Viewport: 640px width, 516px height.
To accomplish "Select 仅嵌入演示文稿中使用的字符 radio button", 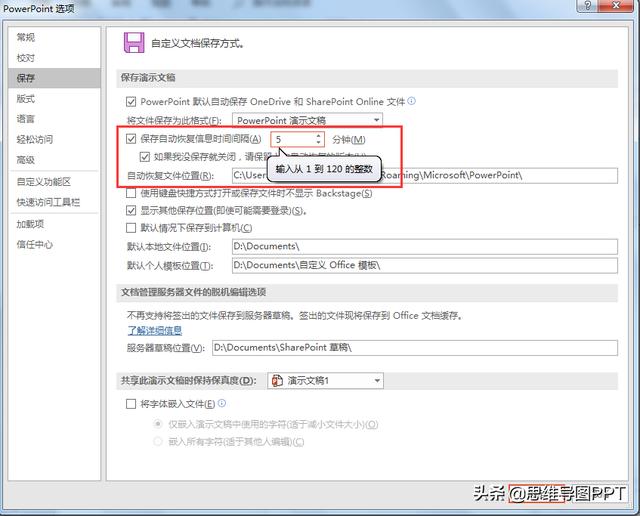I will [x=158, y=424].
